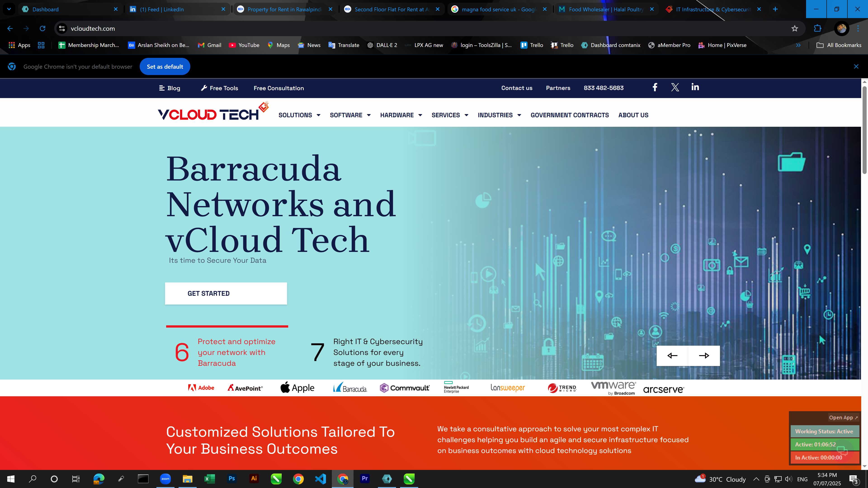The image size is (868, 488).
Task: Open a new browser tab
Action: pyautogui.click(x=775, y=9)
